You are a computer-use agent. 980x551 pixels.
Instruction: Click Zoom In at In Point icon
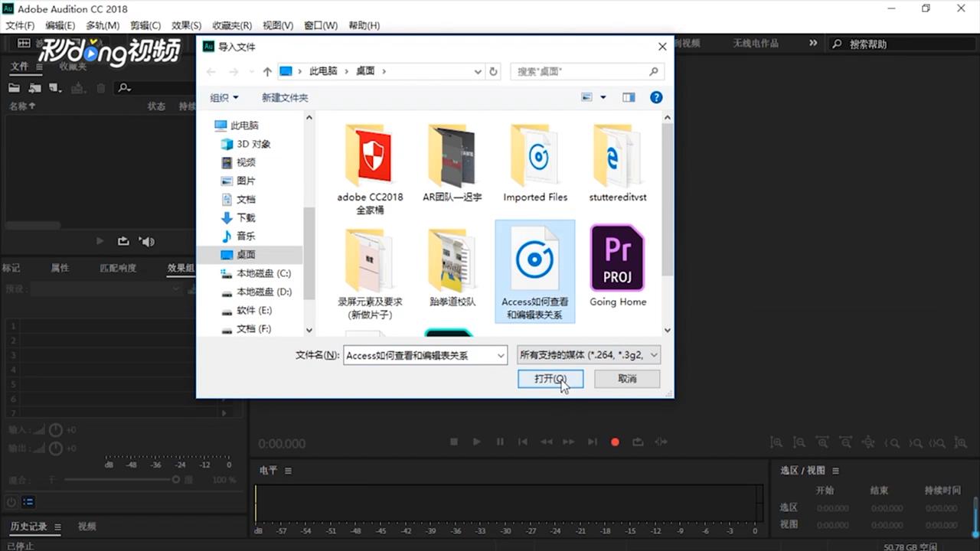[x=892, y=442]
